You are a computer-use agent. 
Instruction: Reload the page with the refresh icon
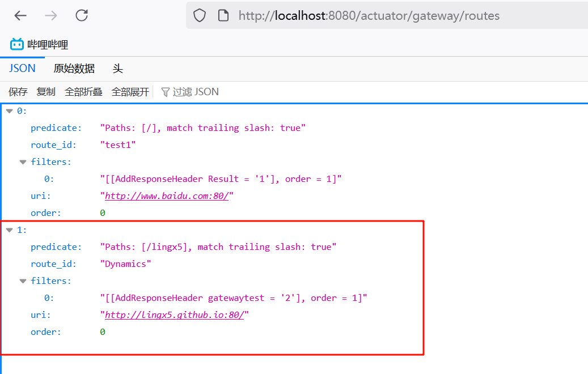[82, 15]
